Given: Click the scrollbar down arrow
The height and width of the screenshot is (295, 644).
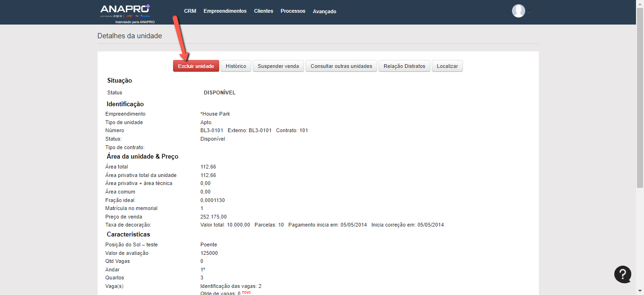Looking at the screenshot, I should click(640, 291).
